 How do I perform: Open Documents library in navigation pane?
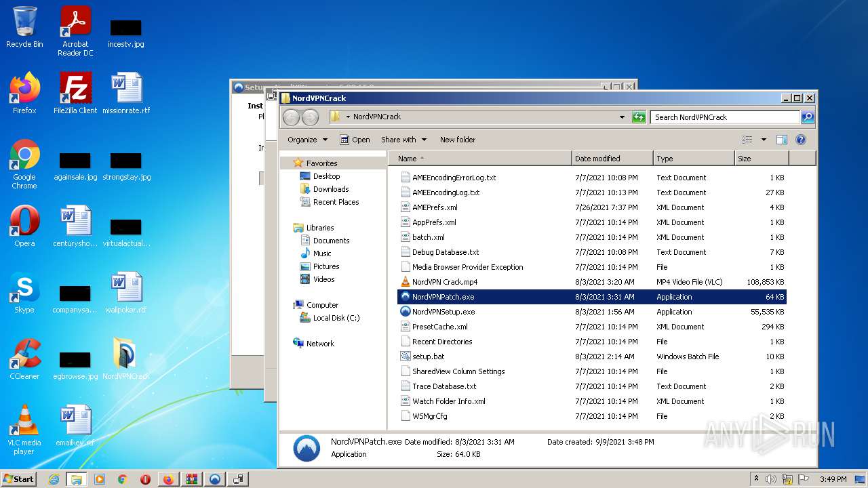point(331,241)
